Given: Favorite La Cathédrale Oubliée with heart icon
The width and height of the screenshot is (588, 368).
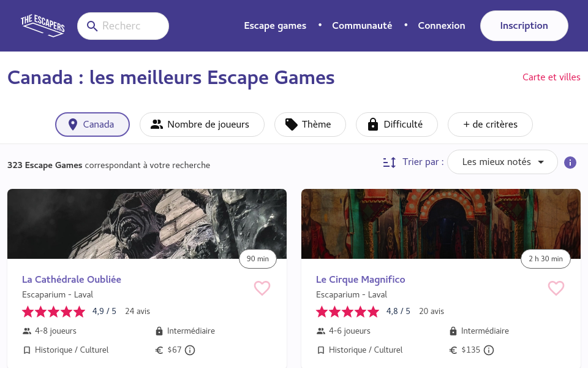Looking at the screenshot, I should click(x=262, y=288).
